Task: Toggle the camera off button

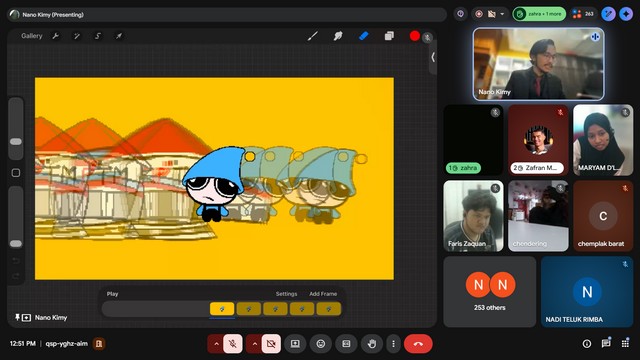Action: tap(271, 344)
